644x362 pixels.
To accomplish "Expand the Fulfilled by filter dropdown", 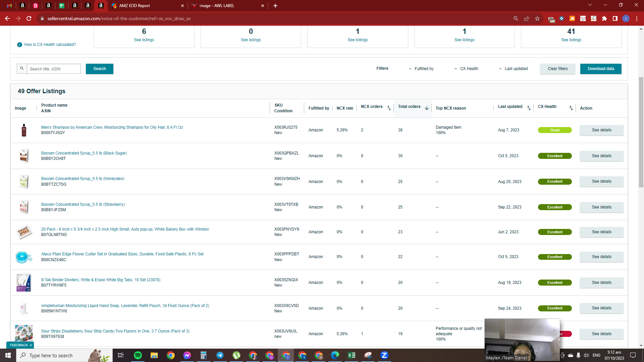I will click(x=421, y=69).
